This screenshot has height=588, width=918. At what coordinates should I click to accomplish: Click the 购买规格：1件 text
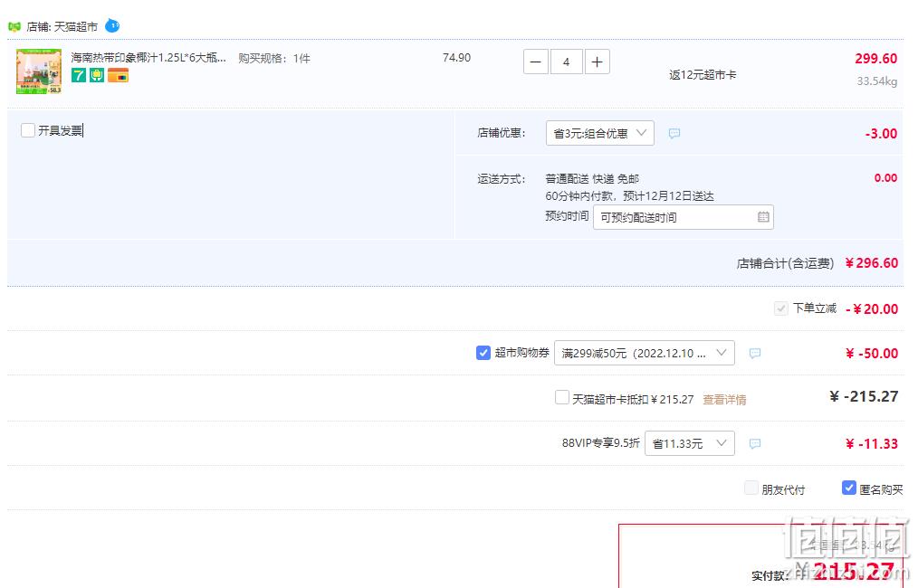(274, 59)
